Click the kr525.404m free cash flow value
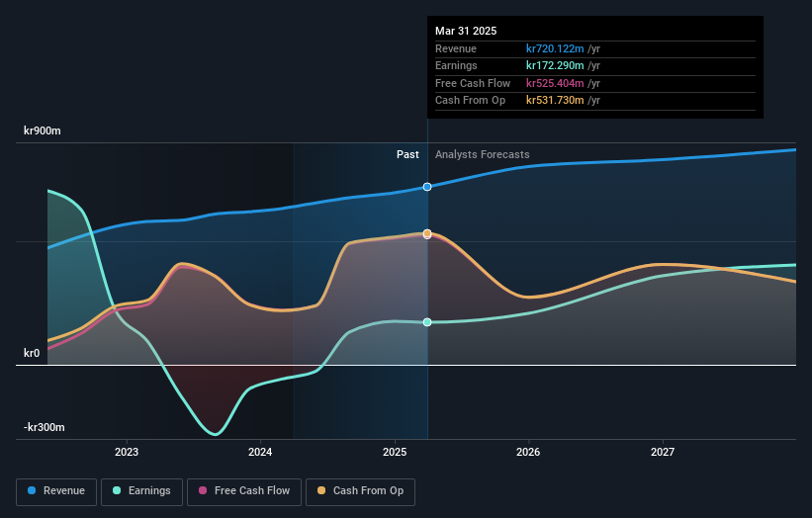This screenshot has height=518, width=812. (555, 83)
